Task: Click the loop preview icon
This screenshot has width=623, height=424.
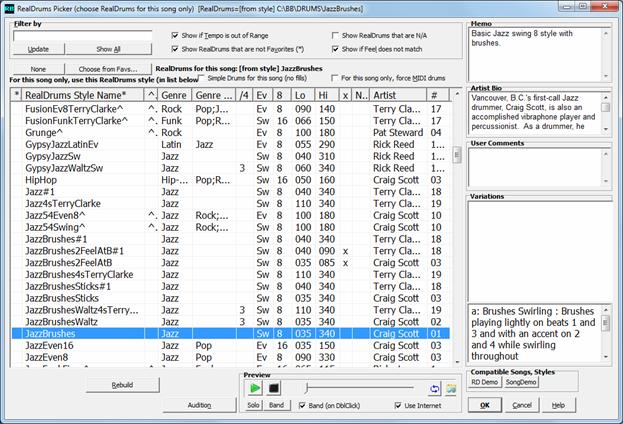Action: pyautogui.click(x=435, y=389)
